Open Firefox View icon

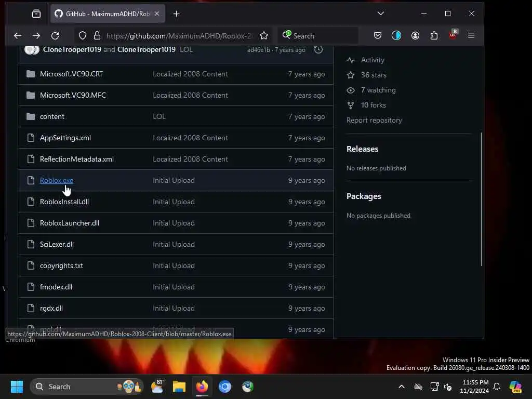click(x=36, y=14)
